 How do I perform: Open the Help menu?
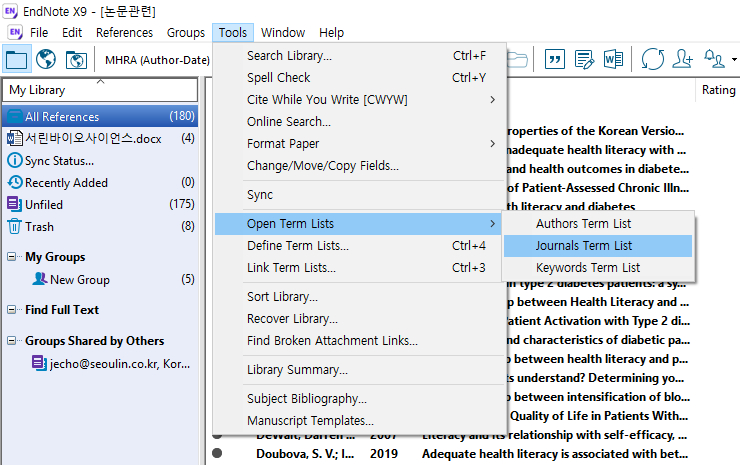point(331,33)
